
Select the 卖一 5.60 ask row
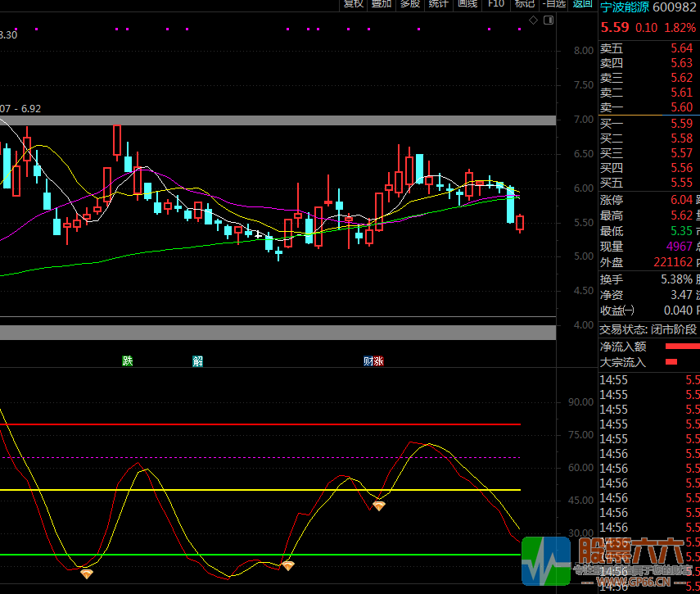pos(649,107)
